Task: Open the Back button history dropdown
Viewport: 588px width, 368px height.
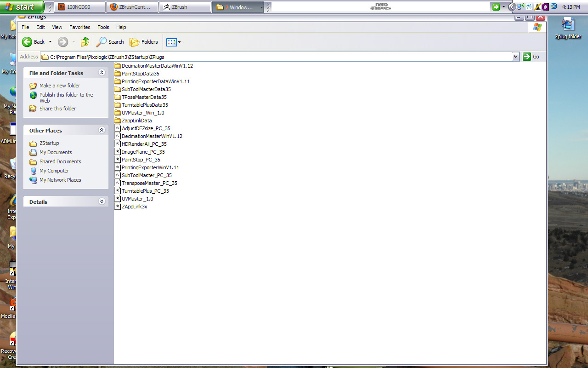Action: [50, 42]
